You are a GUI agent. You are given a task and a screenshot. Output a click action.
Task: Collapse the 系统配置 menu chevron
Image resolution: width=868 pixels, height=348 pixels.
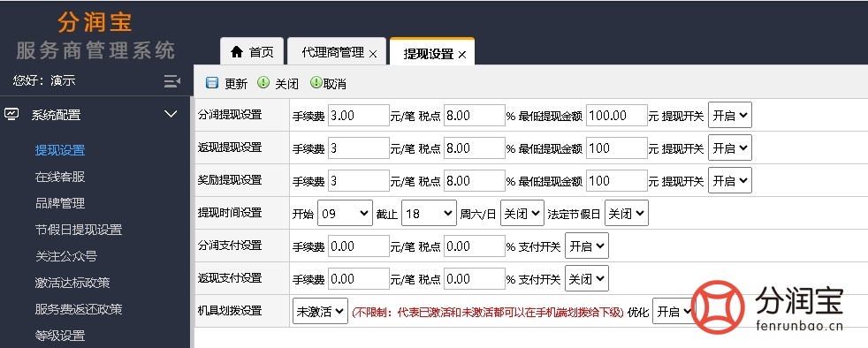pyautogui.click(x=171, y=115)
